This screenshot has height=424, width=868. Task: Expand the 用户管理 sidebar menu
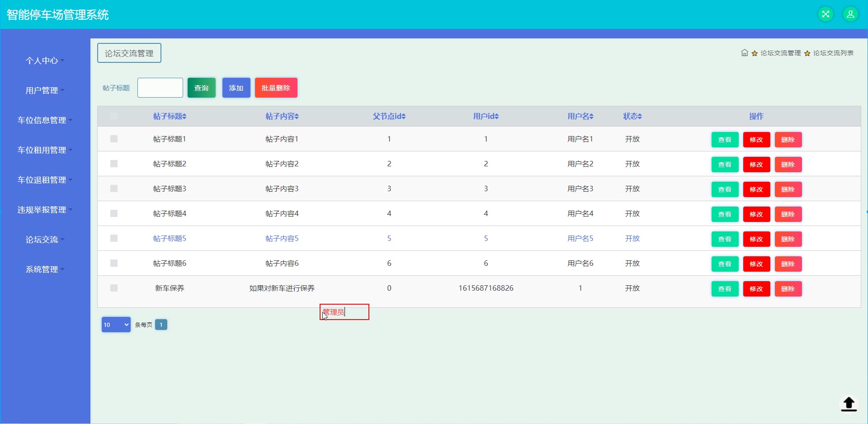point(45,90)
